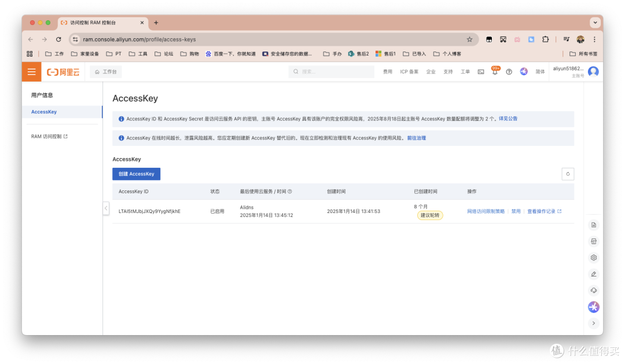Switch language via 简体
The width and height of the screenshot is (625, 364).
540,72
